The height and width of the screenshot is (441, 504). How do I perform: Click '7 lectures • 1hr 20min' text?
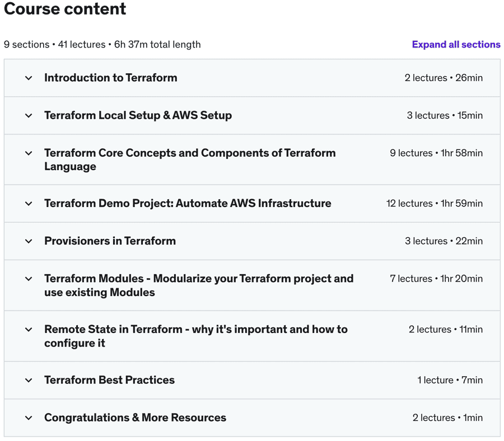click(436, 279)
